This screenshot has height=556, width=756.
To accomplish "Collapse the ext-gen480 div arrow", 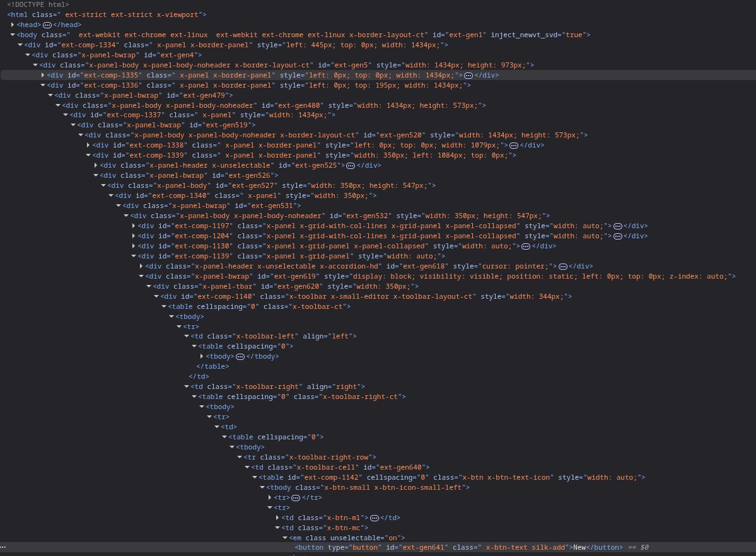I will click(x=58, y=105).
